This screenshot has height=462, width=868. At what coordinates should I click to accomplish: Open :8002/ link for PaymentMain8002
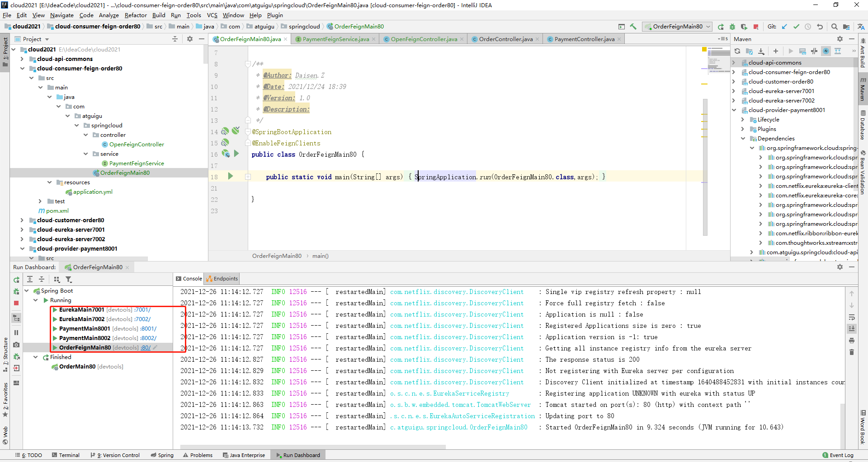148,338
